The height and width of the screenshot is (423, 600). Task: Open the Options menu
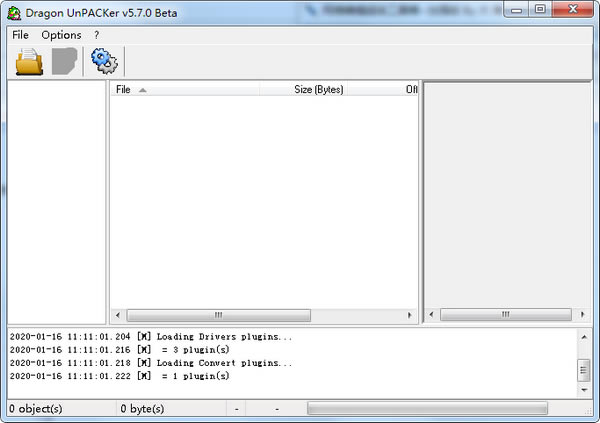click(61, 35)
